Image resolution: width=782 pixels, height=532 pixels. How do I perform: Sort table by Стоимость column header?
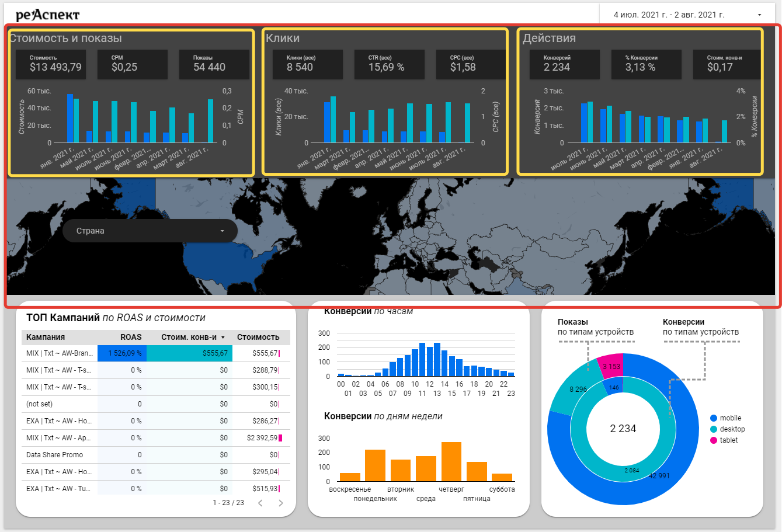pos(258,337)
